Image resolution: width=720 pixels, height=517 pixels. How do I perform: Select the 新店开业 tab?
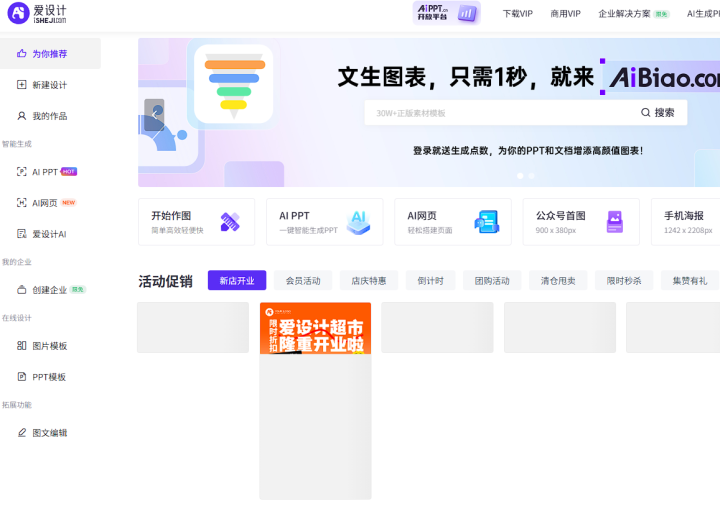[x=237, y=281]
